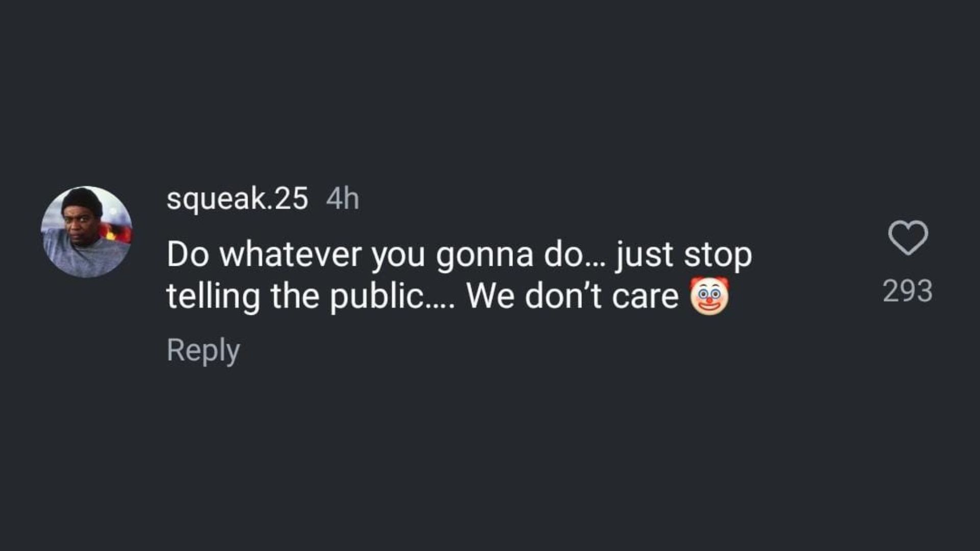Click the word "telling" in the comment
Viewport: 980px width, 551px height.
[213, 297]
